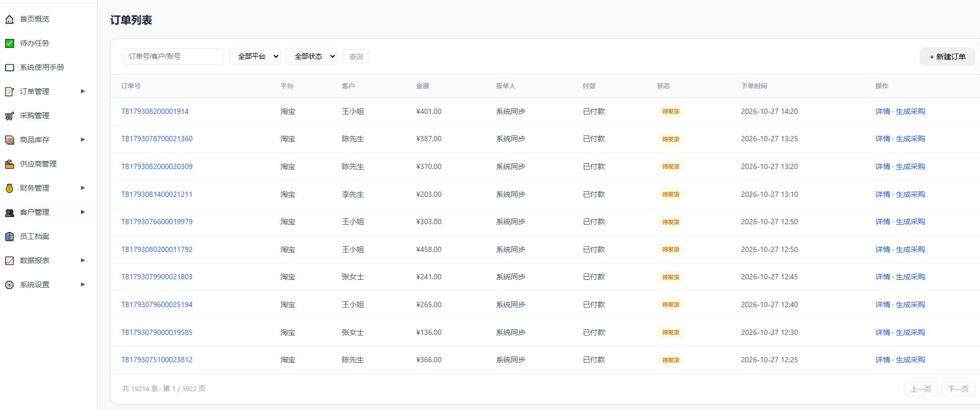Open order TB1793080200011792

(x=157, y=249)
